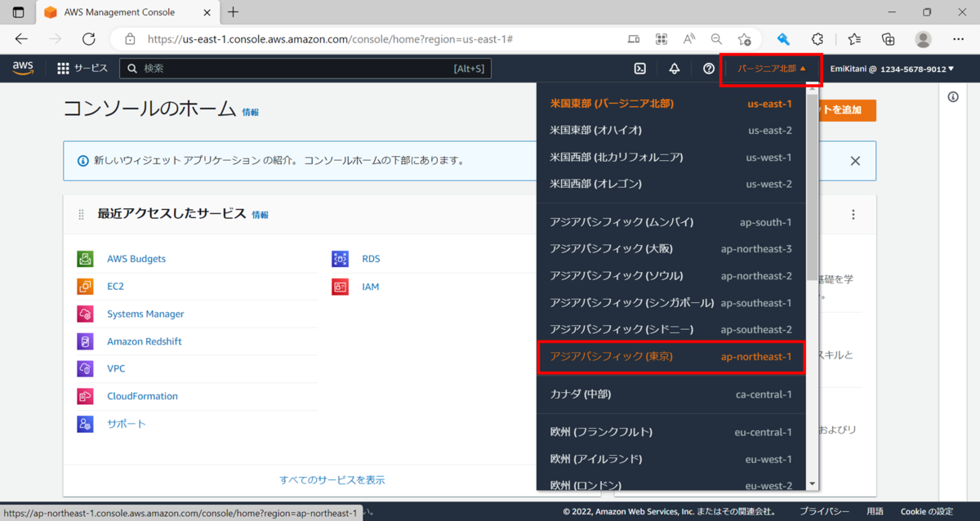This screenshot has width=980, height=521.
Task: Open the read aloud icon in address bar
Action: 689,39
